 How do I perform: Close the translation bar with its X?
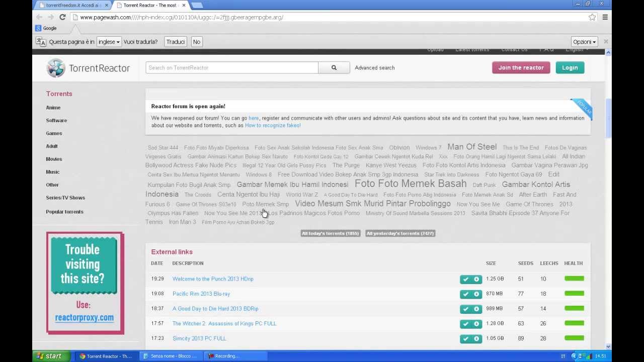click(606, 42)
